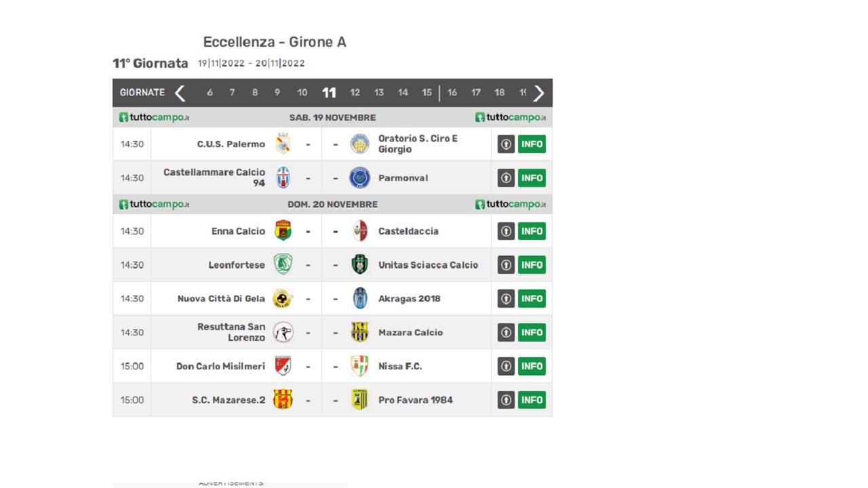Open the Akragas 2018 team link
Viewport: 868px width, 488px height.
410,298
